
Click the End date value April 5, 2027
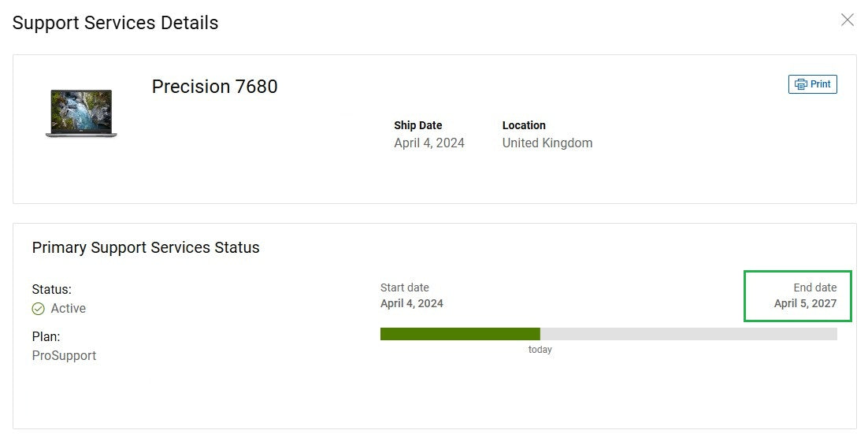(805, 303)
